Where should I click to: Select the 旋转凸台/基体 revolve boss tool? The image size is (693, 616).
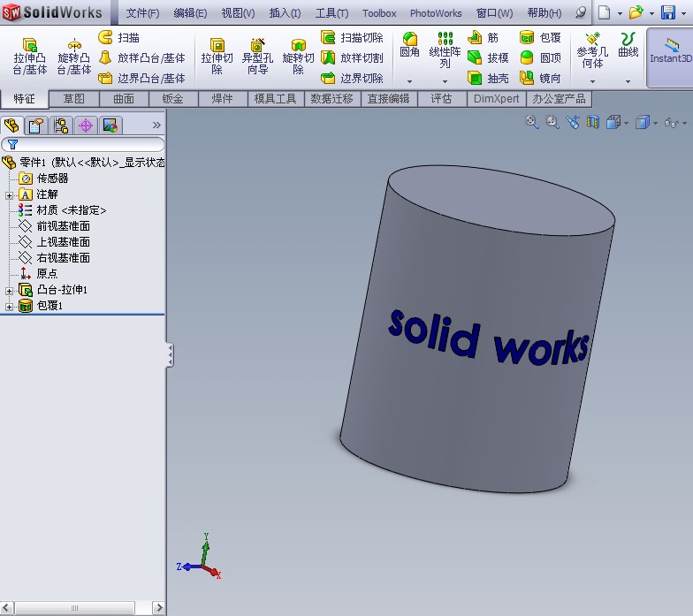(74, 57)
